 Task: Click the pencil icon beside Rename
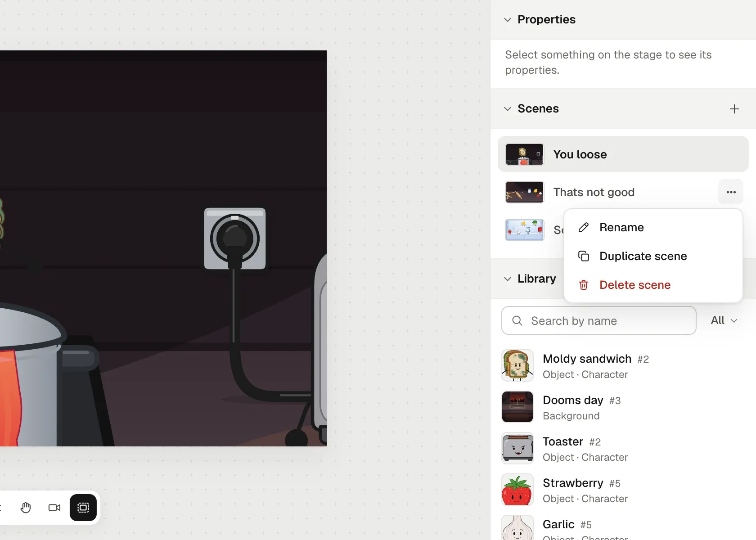[x=584, y=227]
